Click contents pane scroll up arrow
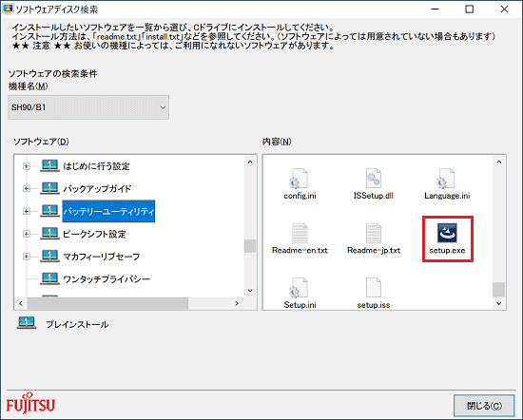Image resolution: width=523 pixels, height=420 pixels. tap(499, 162)
